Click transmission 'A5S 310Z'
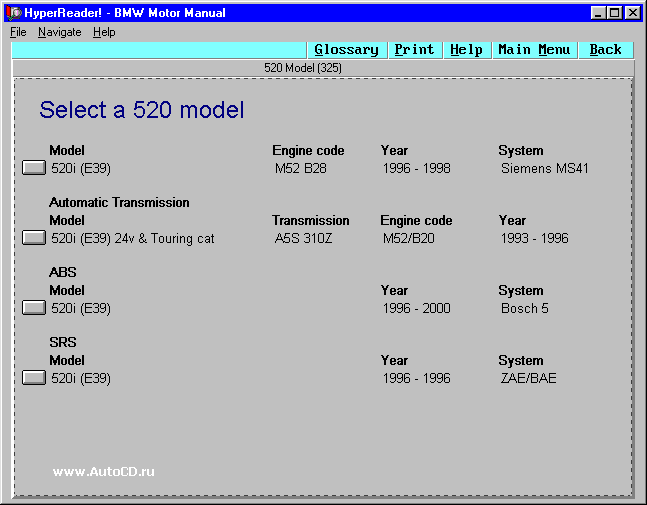Viewport: 647px width, 505px height. (x=303, y=238)
